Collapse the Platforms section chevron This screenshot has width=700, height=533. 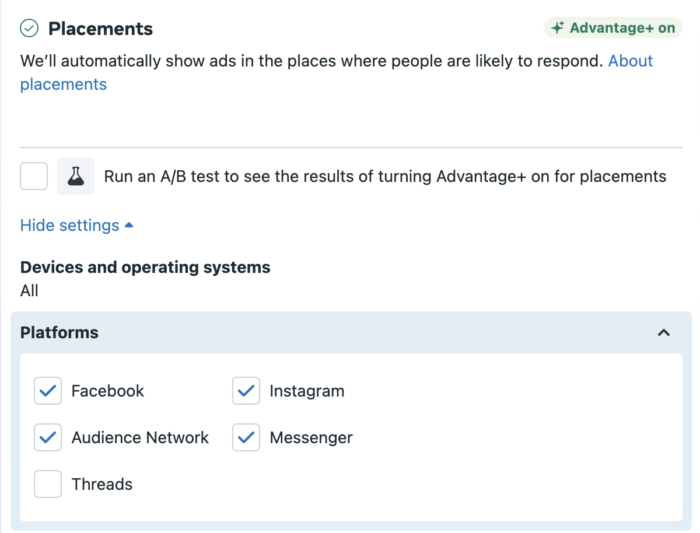(x=664, y=333)
